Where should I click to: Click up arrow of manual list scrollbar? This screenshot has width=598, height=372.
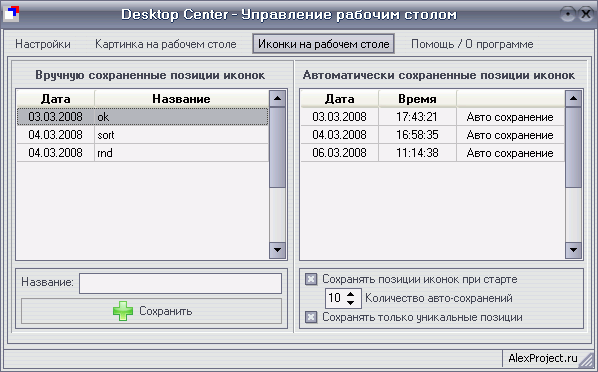point(277,99)
